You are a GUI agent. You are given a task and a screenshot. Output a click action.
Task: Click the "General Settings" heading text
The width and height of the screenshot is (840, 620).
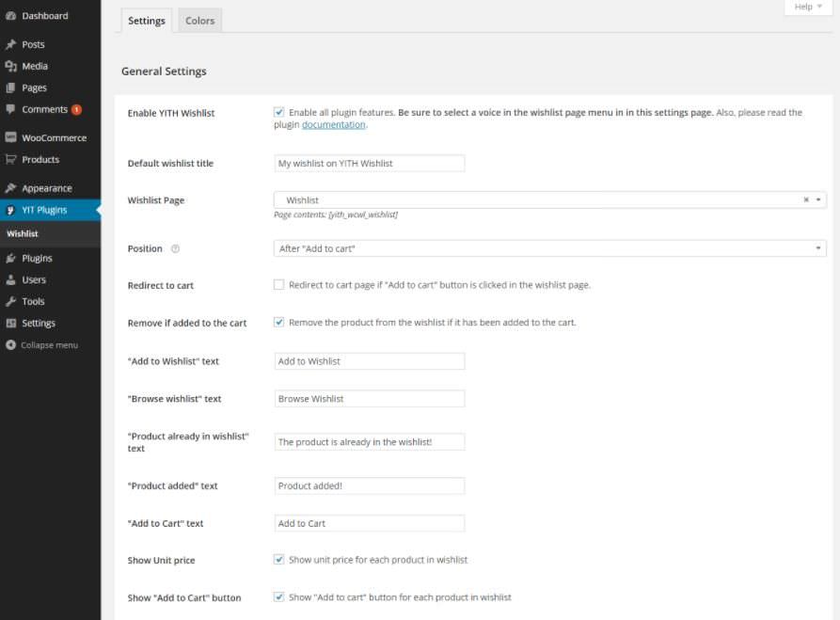(x=164, y=72)
